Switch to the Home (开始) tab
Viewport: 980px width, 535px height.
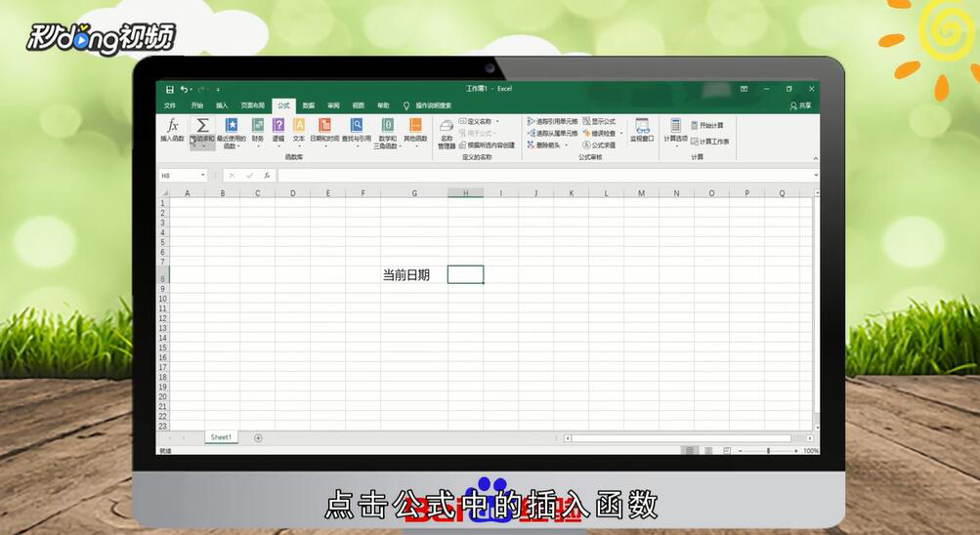(196, 105)
